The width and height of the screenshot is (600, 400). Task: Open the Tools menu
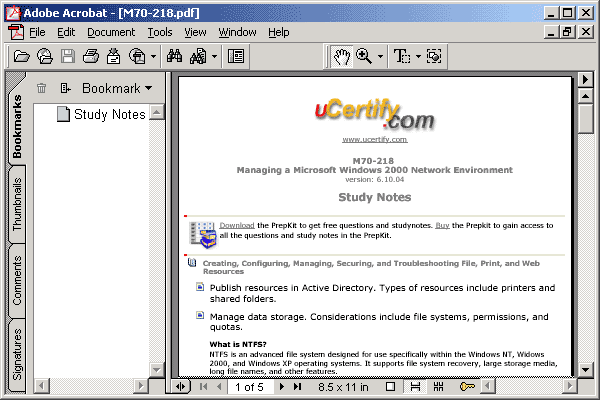click(x=160, y=32)
